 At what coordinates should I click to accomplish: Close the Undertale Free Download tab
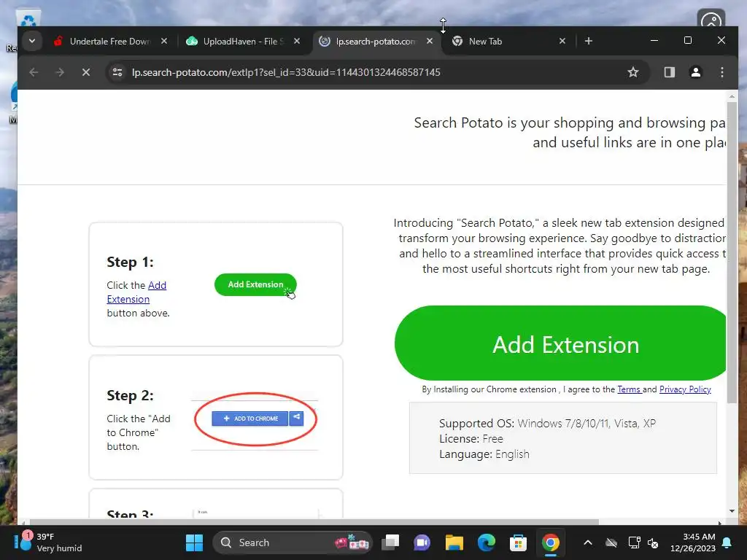(x=164, y=42)
